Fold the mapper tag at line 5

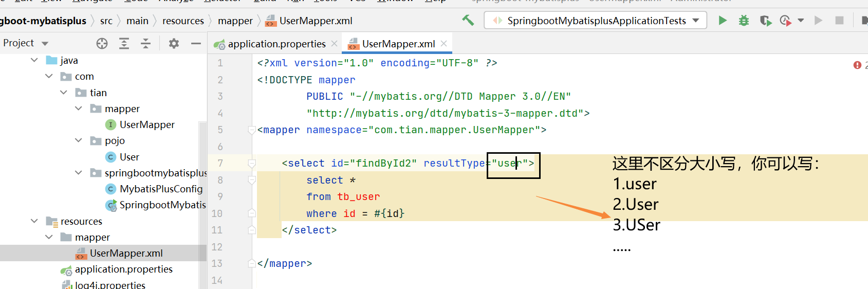click(252, 130)
